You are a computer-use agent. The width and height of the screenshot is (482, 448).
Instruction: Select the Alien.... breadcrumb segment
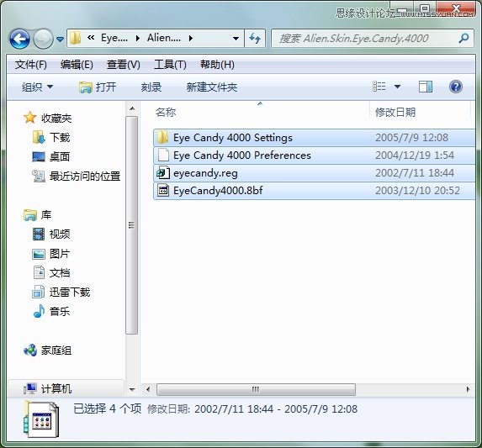[x=164, y=38]
